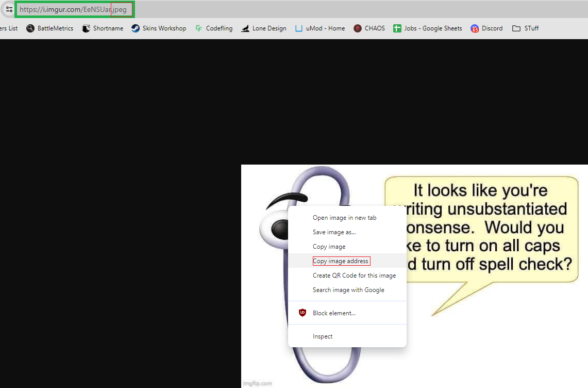Choose Open image in new tab

coord(344,217)
